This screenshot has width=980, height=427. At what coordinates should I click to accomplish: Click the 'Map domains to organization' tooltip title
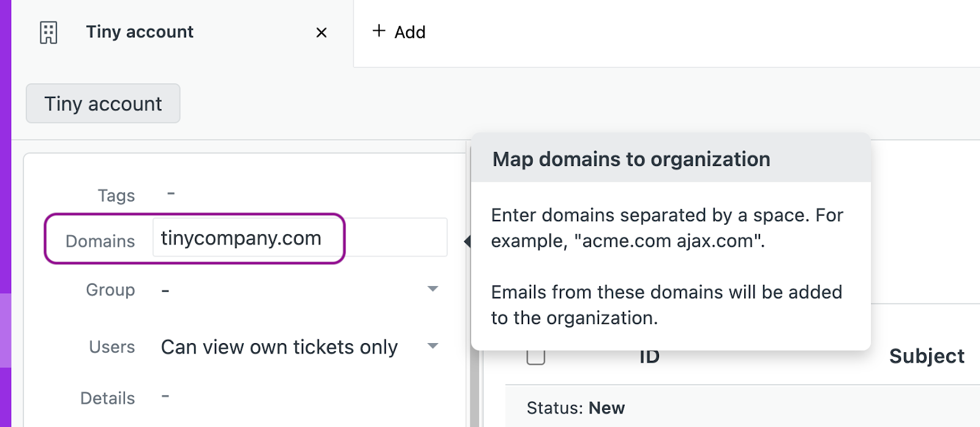[x=631, y=159]
